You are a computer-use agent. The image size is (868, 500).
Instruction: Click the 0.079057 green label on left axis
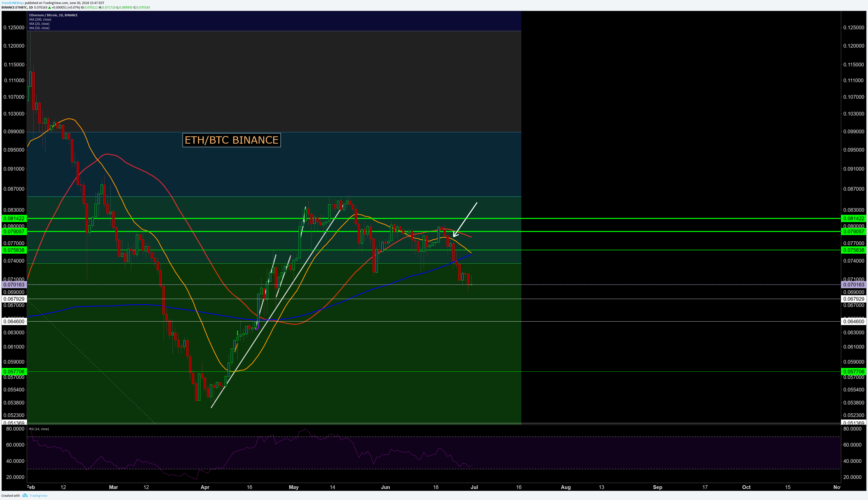(14, 232)
